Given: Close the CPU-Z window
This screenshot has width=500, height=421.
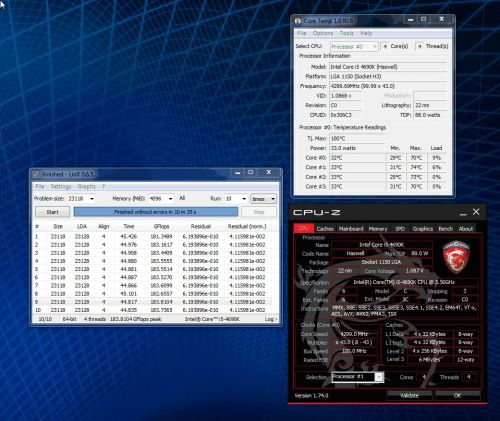Looking at the screenshot, I should point(476,212).
